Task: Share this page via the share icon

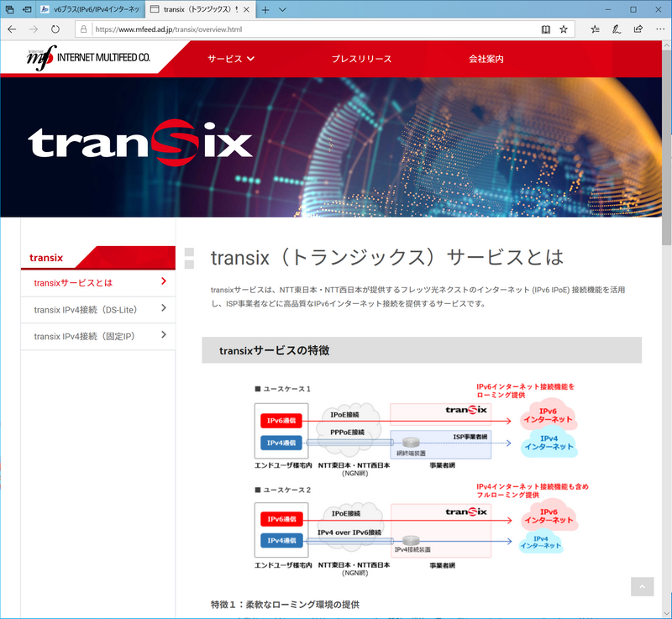Action: point(639,29)
